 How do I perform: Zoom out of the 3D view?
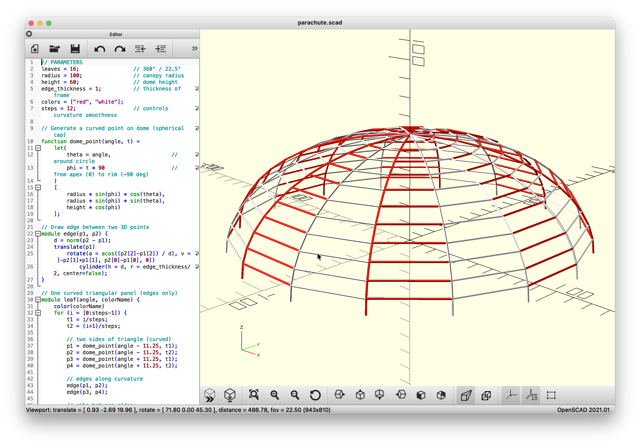295,395
